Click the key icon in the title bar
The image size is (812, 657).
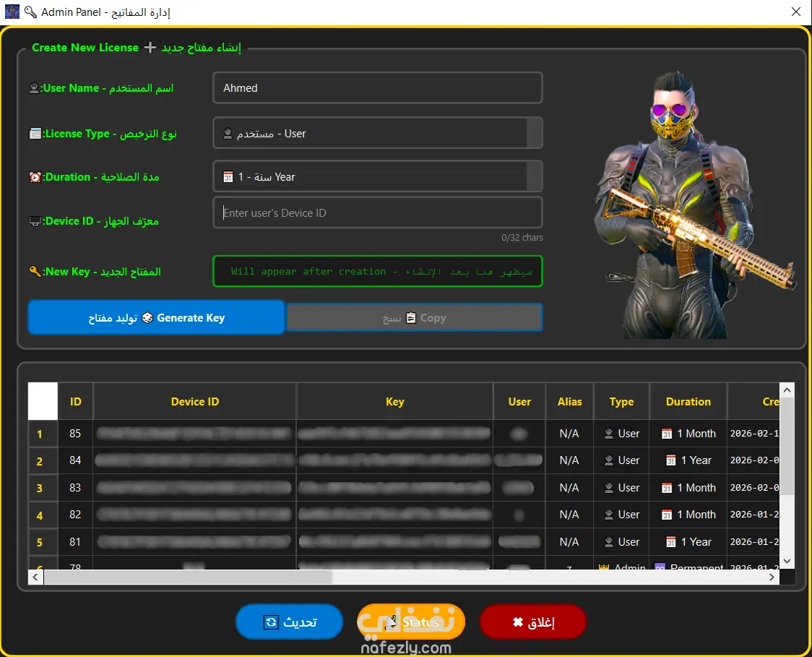pos(30,12)
